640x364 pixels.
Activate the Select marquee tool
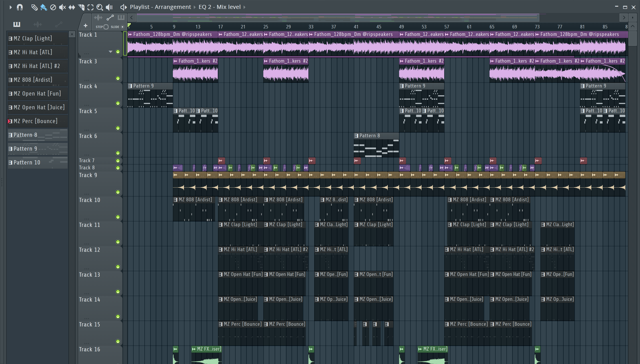pos(90,7)
